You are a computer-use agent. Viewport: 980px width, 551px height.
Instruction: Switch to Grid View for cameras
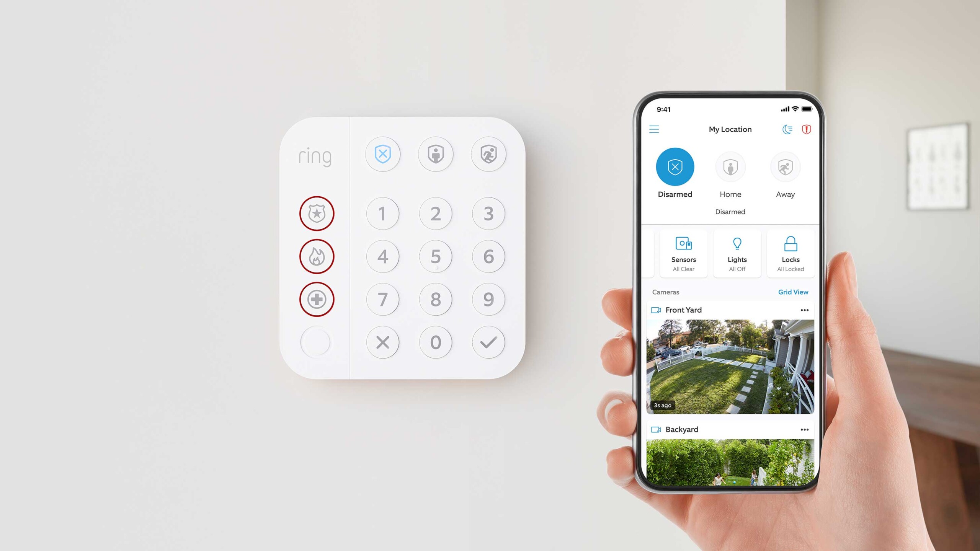793,292
